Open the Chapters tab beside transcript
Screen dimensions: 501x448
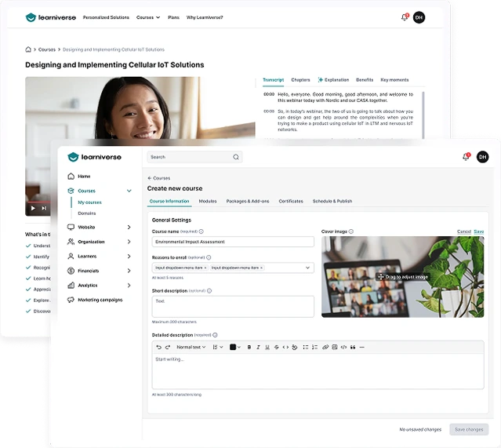(300, 80)
